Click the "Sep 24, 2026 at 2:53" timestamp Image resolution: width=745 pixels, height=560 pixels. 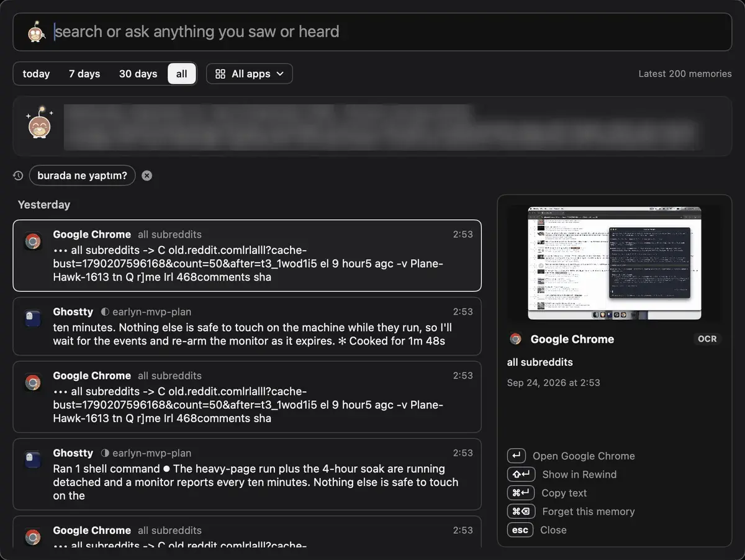click(553, 382)
